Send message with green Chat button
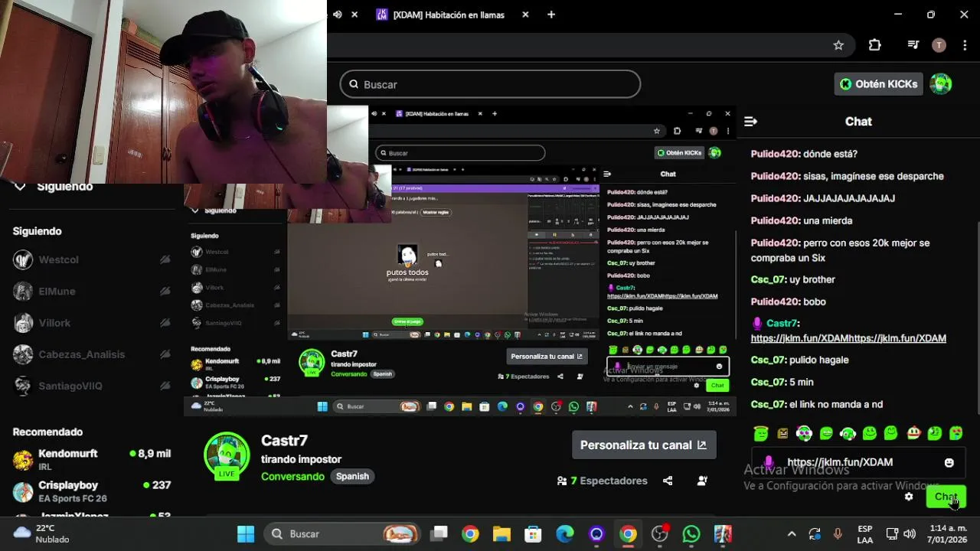 coord(946,497)
